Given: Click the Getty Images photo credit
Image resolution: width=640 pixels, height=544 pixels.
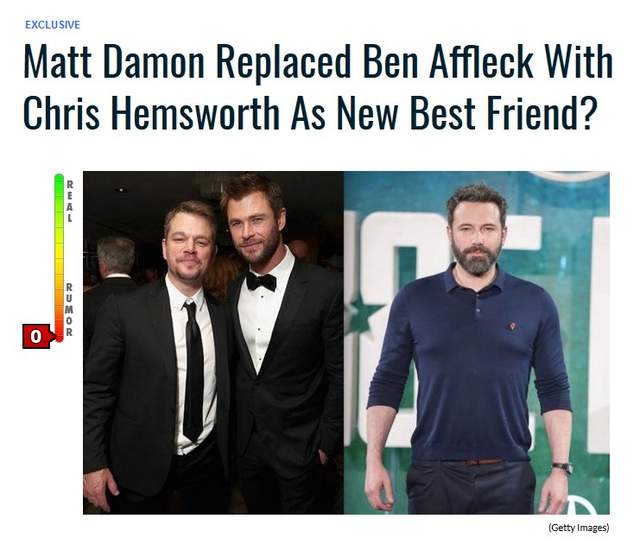Looking at the screenshot, I should [x=578, y=528].
